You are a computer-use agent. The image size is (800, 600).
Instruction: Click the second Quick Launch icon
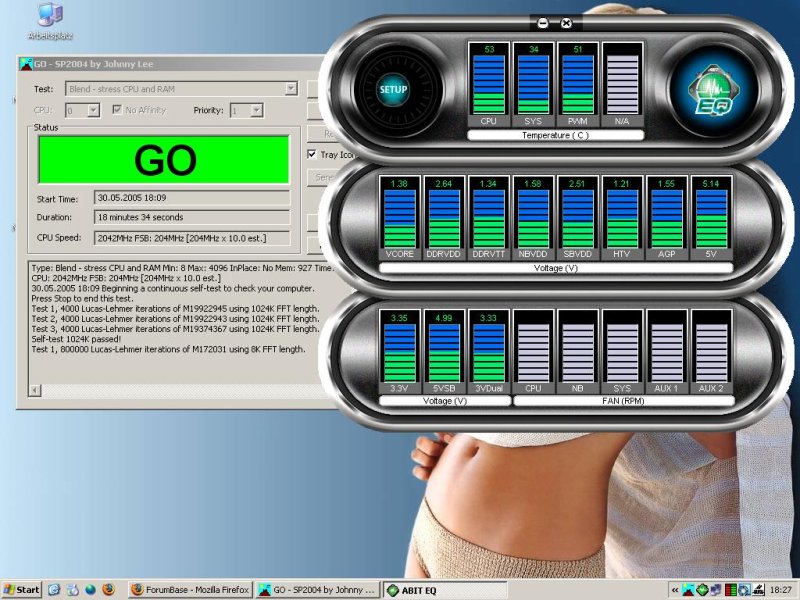(72, 590)
